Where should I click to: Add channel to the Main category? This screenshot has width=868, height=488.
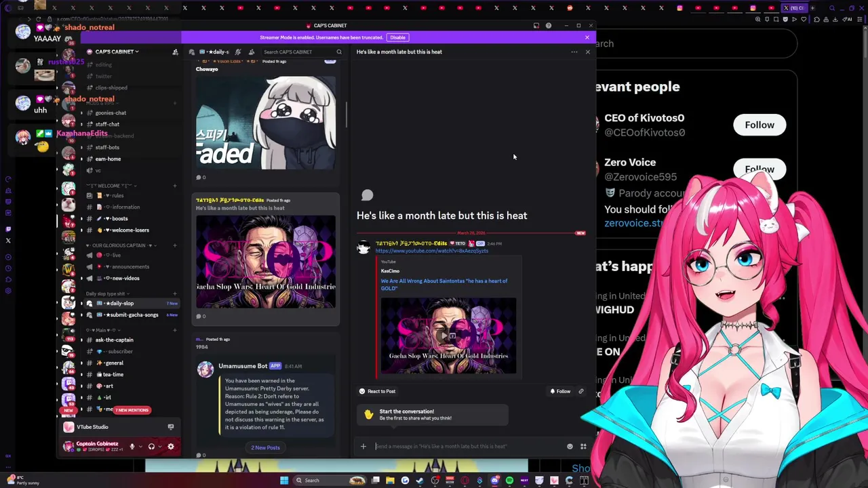point(174,329)
